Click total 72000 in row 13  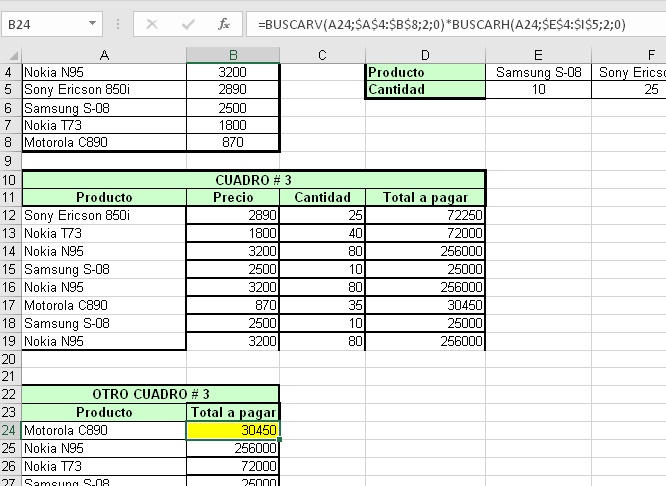[x=425, y=233]
